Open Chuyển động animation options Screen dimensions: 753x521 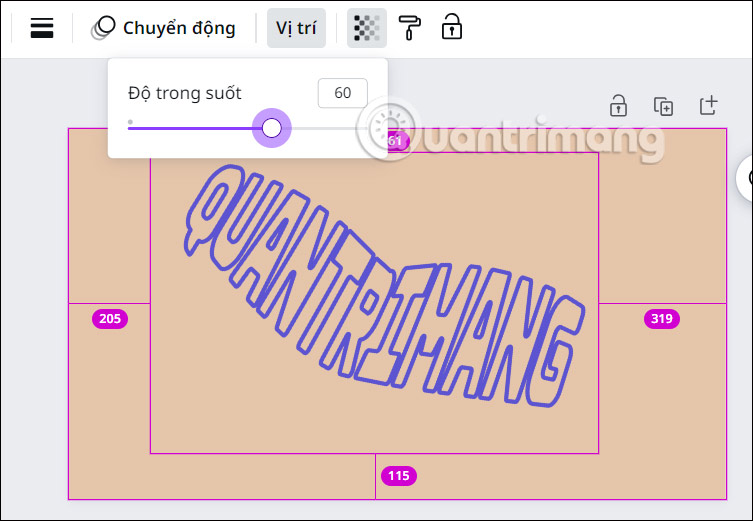163,28
